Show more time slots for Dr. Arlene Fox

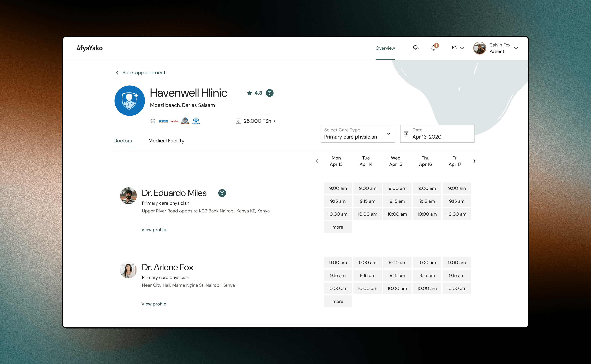(338, 301)
